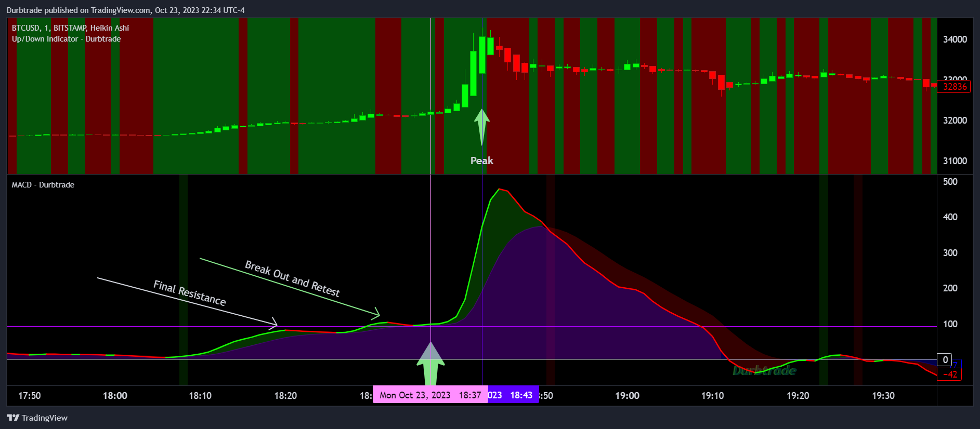The height and width of the screenshot is (429, 980).
Task: Click the 18:00 time axis label
Action: (x=115, y=396)
